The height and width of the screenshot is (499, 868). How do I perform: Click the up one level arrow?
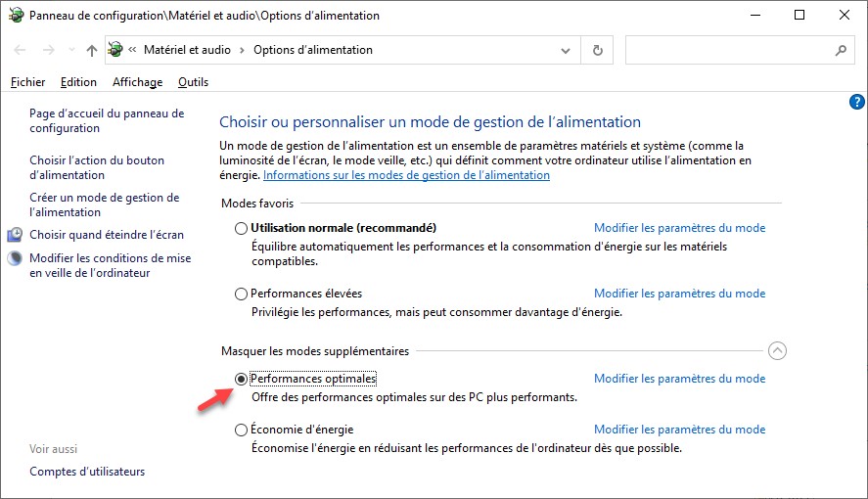point(92,50)
